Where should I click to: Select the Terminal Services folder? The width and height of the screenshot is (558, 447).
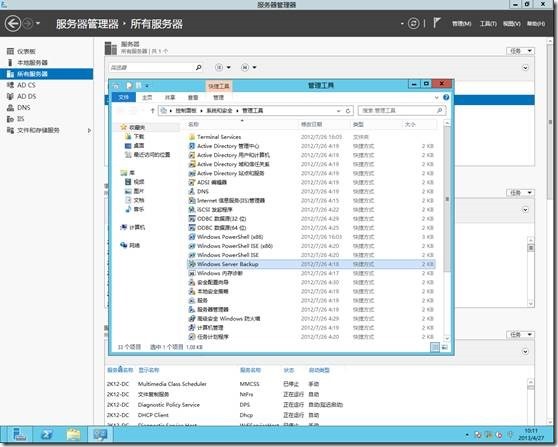click(x=219, y=137)
